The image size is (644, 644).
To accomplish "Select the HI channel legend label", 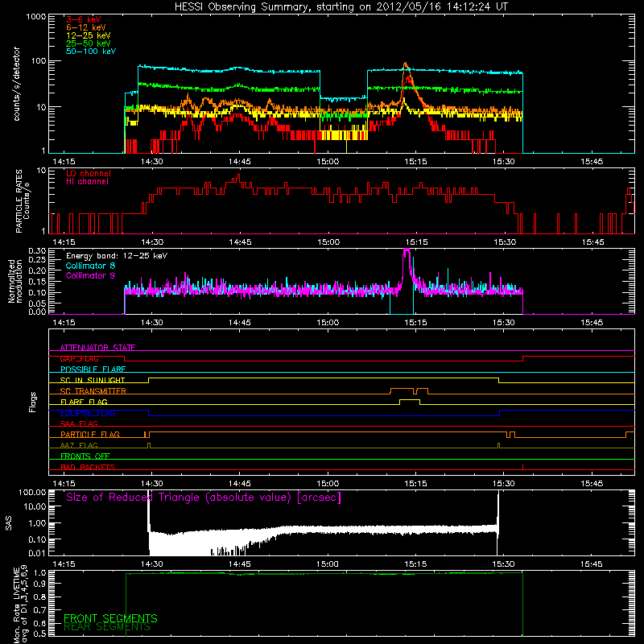I will (87, 182).
